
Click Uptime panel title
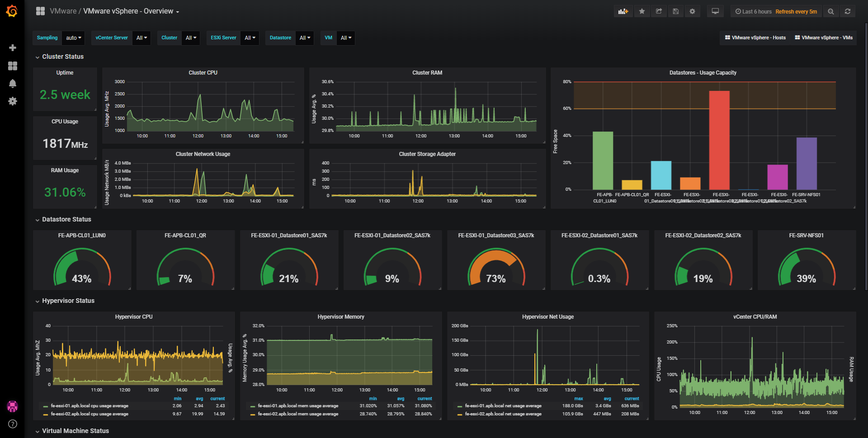pyautogui.click(x=65, y=73)
